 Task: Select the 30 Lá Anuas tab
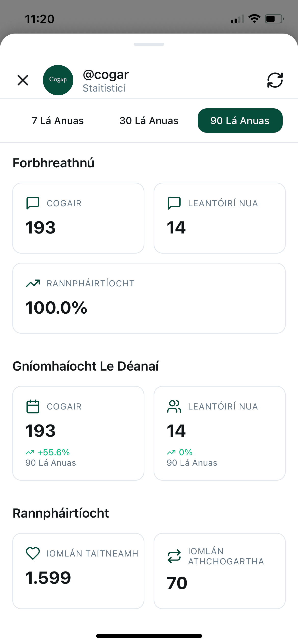click(149, 121)
